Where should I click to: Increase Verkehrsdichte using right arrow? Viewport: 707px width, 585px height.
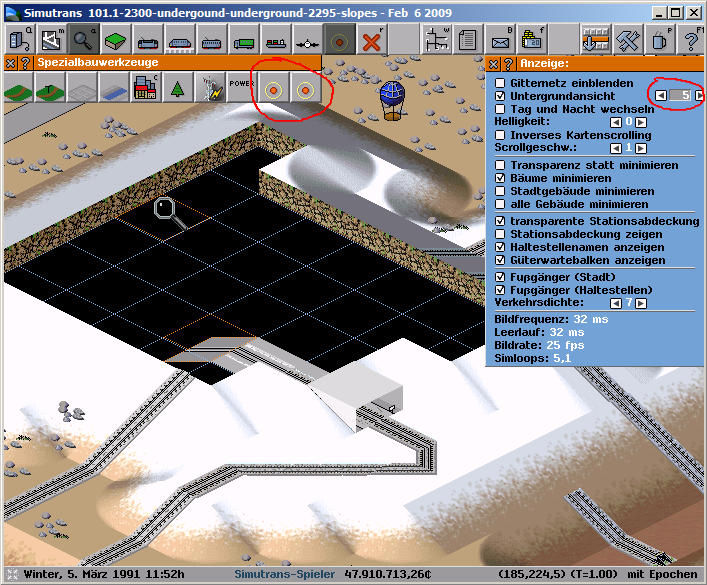click(642, 301)
